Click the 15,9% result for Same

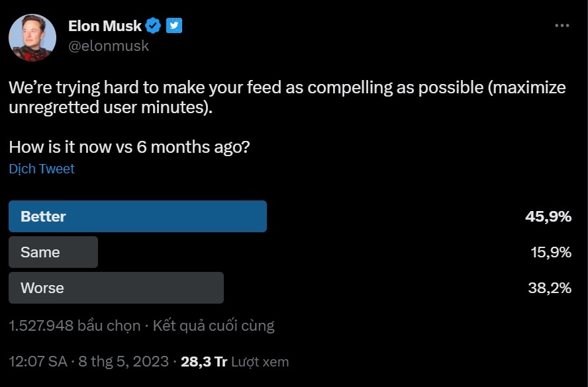pyautogui.click(x=550, y=252)
